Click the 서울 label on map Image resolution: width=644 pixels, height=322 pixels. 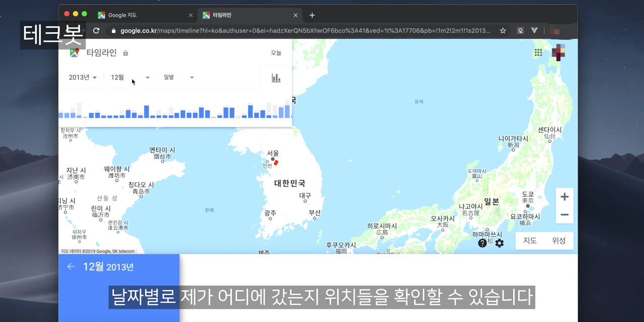[273, 153]
